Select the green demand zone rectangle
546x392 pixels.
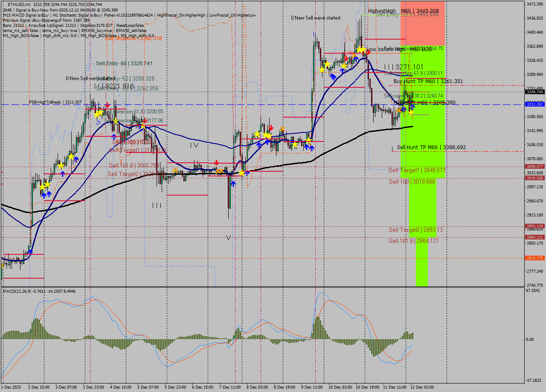pyautogui.click(x=422, y=200)
